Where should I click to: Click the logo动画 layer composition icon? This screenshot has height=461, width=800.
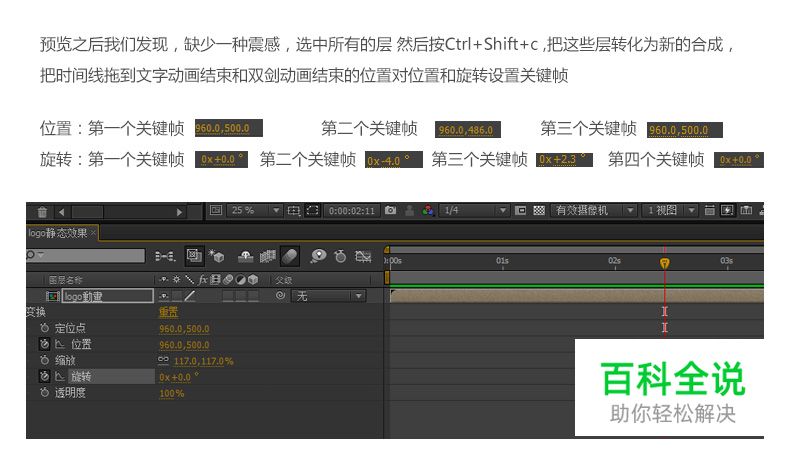[x=53, y=296]
